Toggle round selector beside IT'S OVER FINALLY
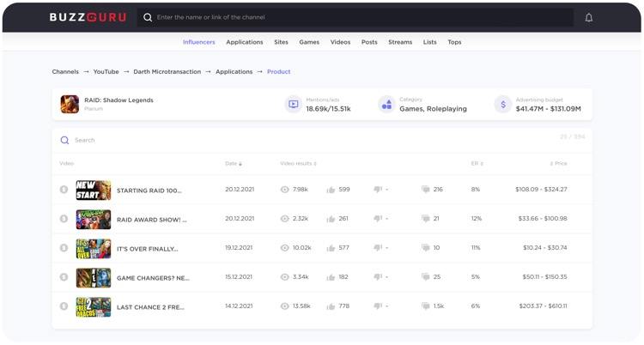 point(64,248)
